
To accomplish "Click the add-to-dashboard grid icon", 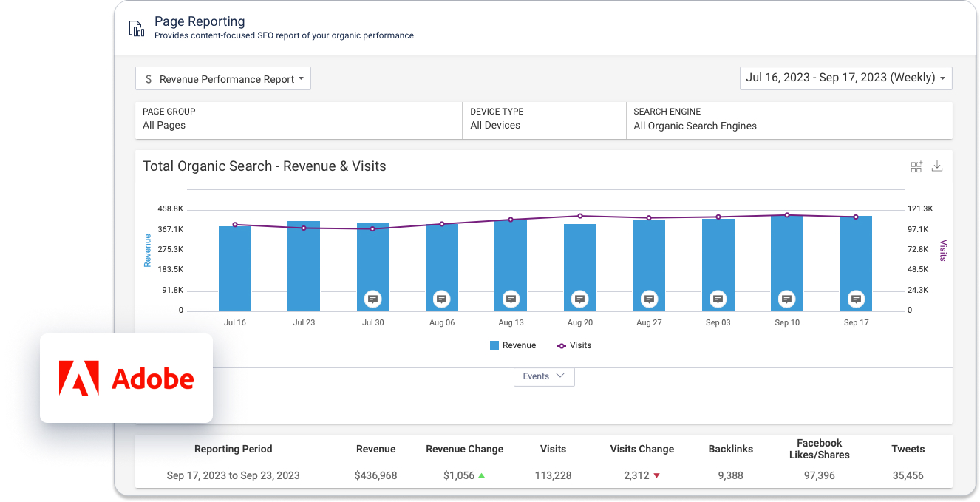I will [x=916, y=167].
